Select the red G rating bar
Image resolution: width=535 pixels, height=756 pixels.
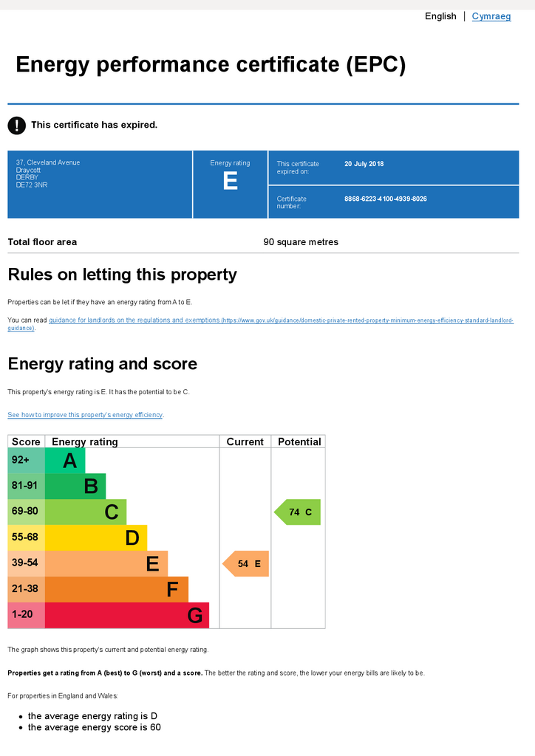[127, 615]
